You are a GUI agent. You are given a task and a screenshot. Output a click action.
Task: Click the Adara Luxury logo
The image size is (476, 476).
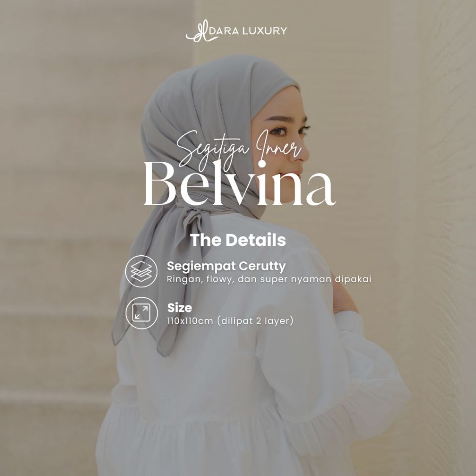tap(236, 31)
